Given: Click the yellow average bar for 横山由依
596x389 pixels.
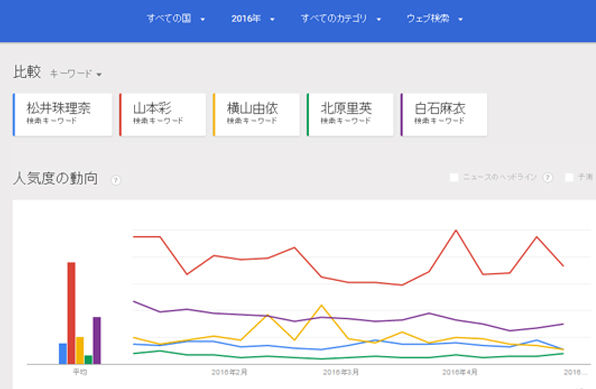Looking at the screenshot, I should pos(80,351).
